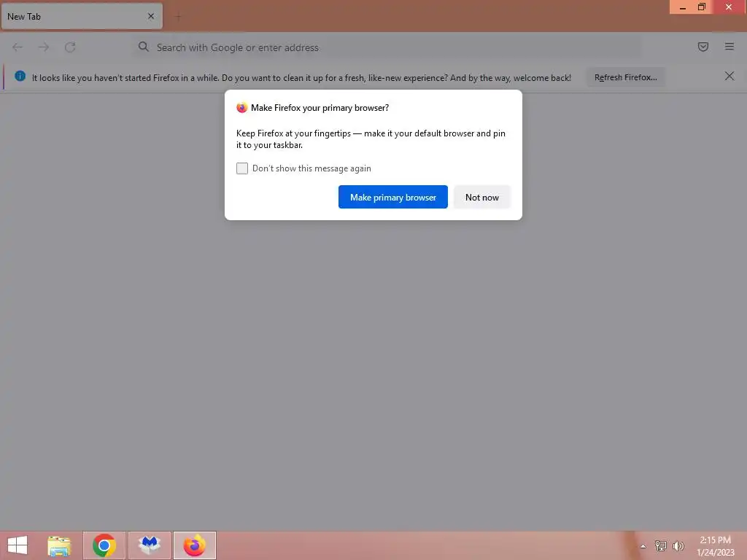The image size is (747, 560).
Task: Click Make primary browser button
Action: [393, 197]
